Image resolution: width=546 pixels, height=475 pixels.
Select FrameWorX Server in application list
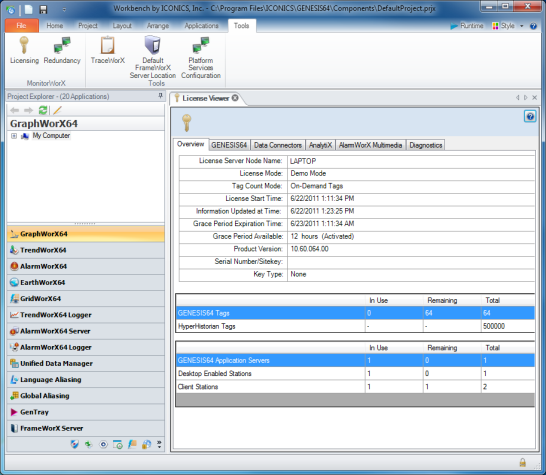[x=86, y=428]
